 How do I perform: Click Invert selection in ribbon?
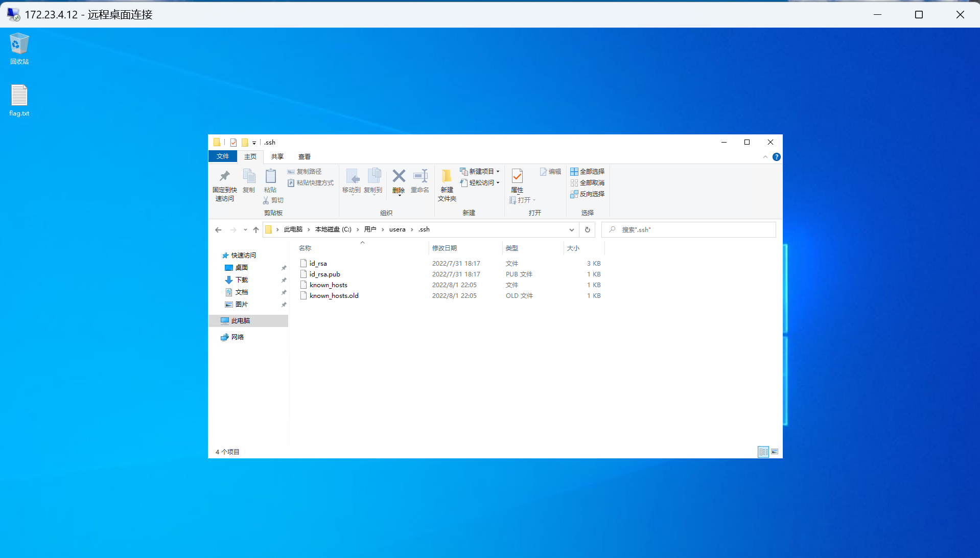point(588,194)
